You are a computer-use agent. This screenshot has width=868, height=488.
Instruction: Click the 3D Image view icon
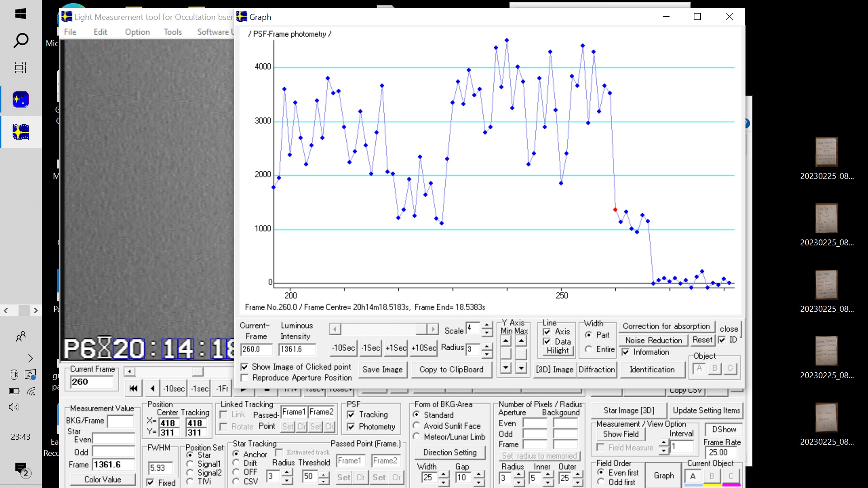pos(554,369)
